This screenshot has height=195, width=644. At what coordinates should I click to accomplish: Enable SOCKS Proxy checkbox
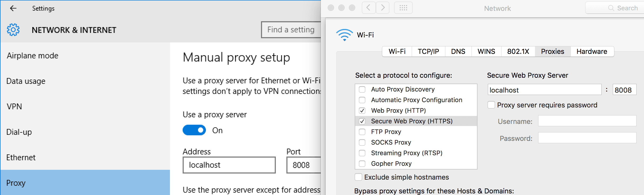pyautogui.click(x=362, y=142)
